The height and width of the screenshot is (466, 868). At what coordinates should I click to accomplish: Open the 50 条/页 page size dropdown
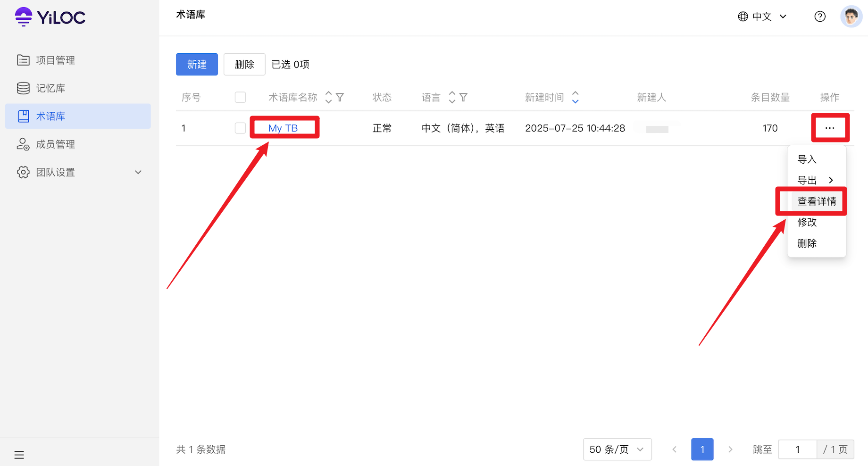[x=617, y=449]
